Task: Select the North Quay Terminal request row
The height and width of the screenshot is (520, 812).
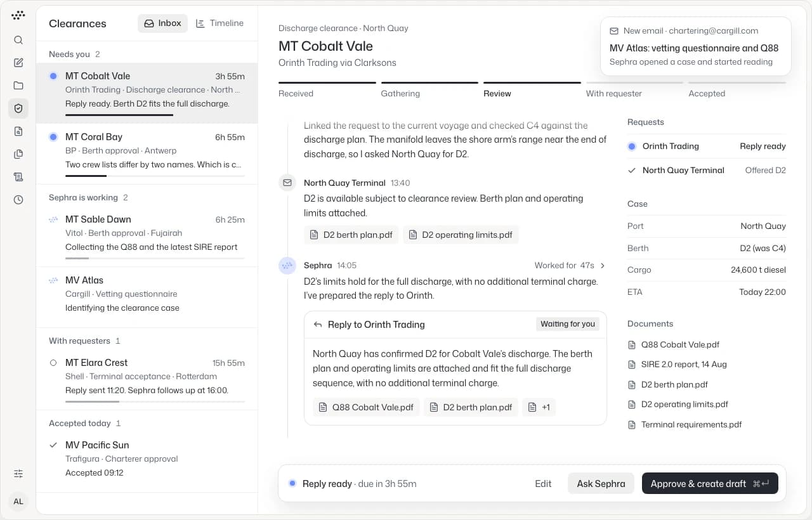Action: (x=707, y=171)
